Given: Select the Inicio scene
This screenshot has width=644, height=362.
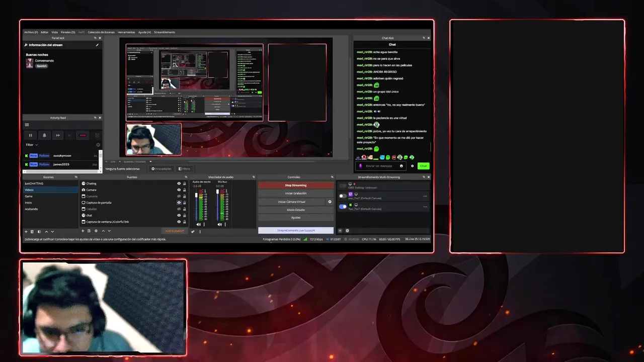Looking at the screenshot, I should [x=50, y=203].
